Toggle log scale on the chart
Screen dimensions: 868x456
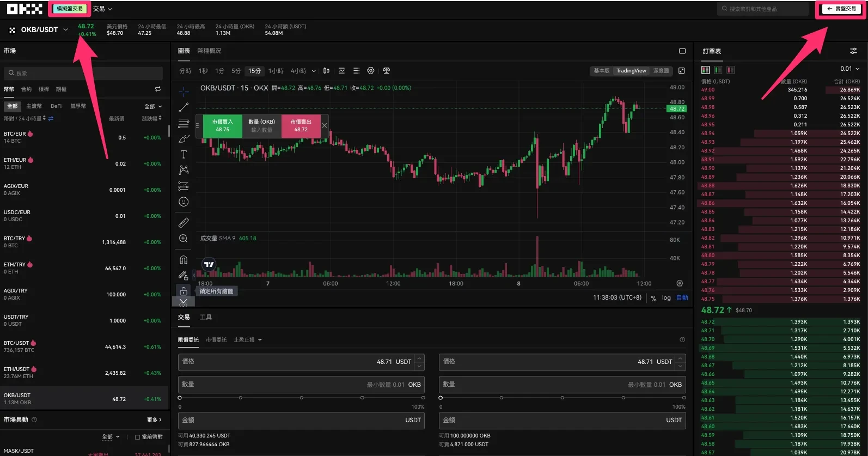click(x=667, y=298)
